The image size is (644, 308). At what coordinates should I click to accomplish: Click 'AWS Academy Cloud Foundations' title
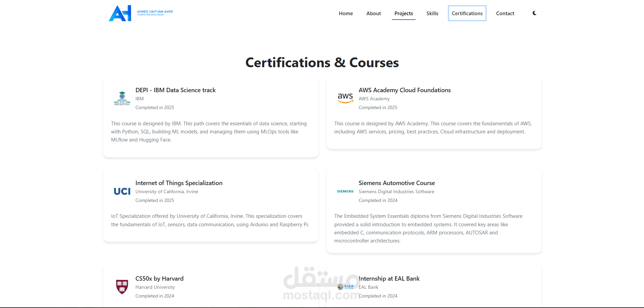click(405, 90)
